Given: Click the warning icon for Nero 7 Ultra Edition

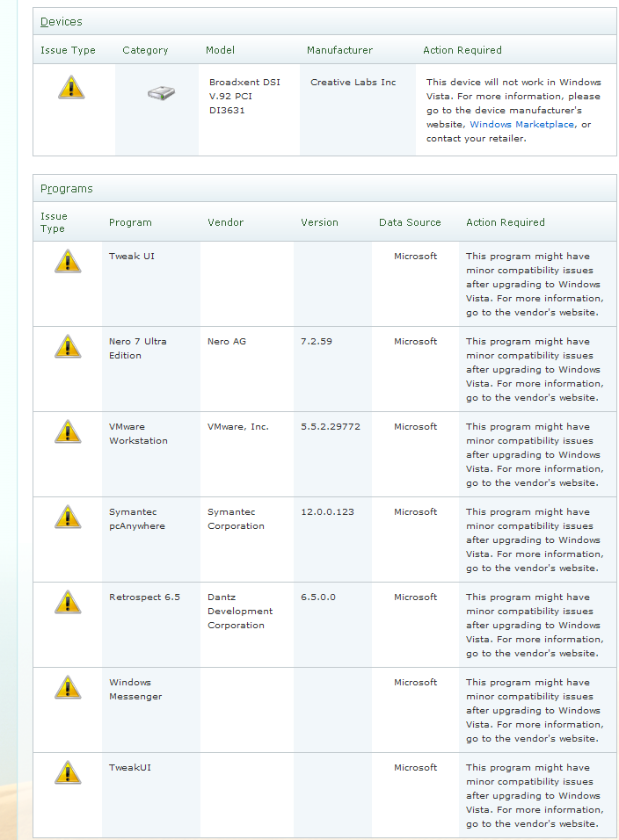Looking at the screenshot, I should pyautogui.click(x=68, y=346).
